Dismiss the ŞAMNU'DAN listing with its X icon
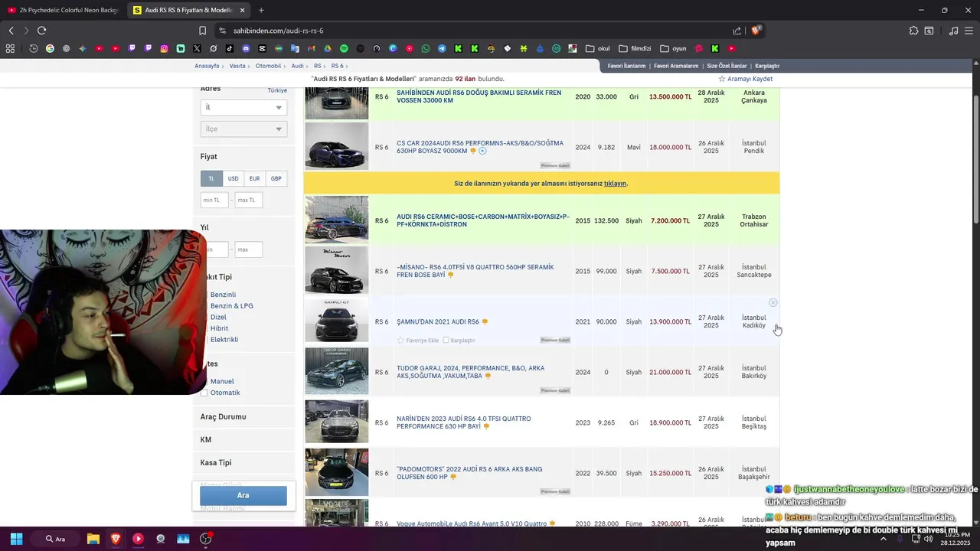 tap(773, 303)
